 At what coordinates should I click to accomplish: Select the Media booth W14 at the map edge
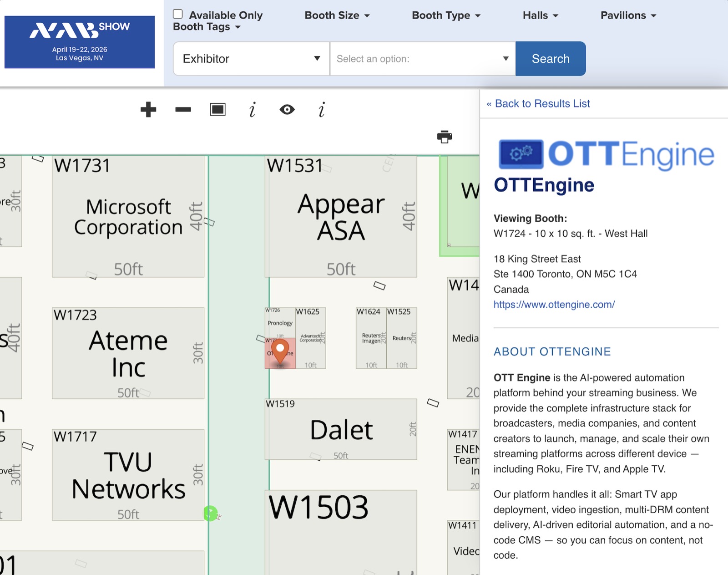[464, 338]
